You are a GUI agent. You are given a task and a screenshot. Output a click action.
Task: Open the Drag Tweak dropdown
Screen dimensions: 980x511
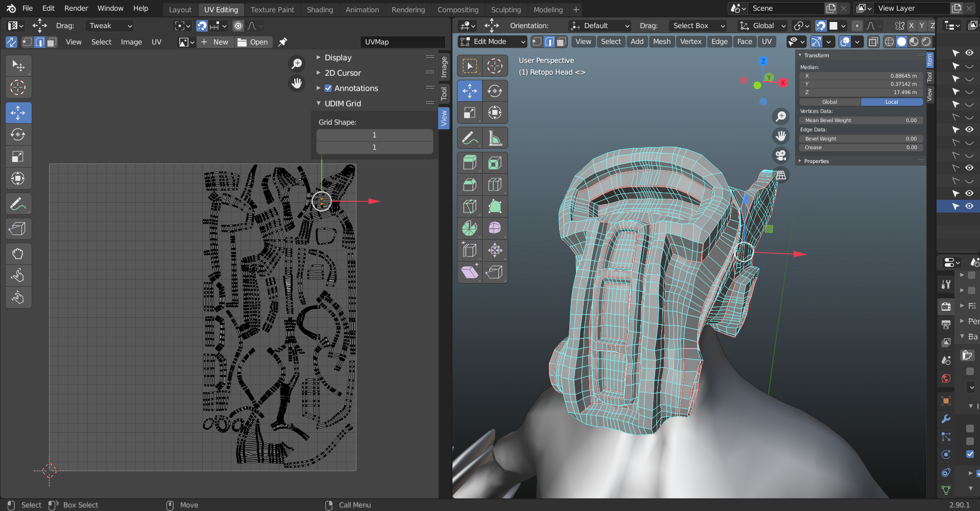pos(110,26)
